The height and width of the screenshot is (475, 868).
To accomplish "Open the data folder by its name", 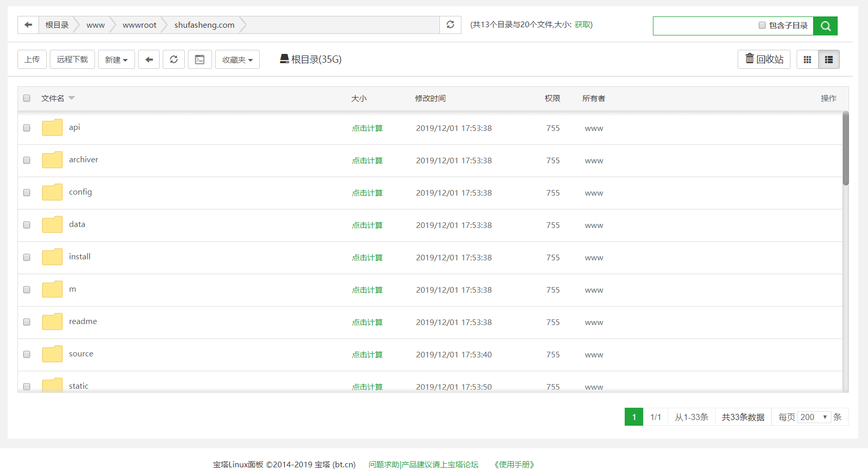I will click(77, 224).
